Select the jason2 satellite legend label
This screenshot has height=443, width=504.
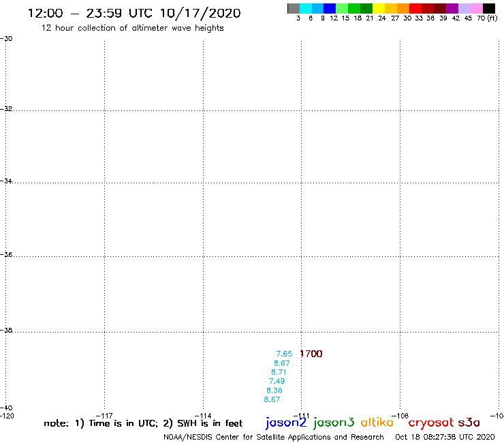[x=286, y=423]
